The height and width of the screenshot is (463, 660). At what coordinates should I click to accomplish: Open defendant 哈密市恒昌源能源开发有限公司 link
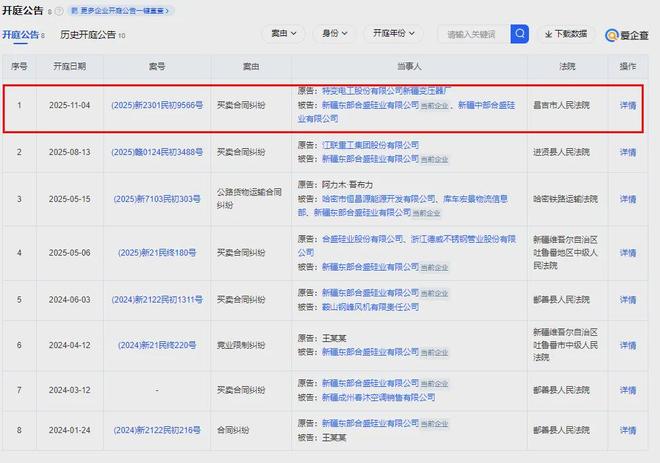379,199
